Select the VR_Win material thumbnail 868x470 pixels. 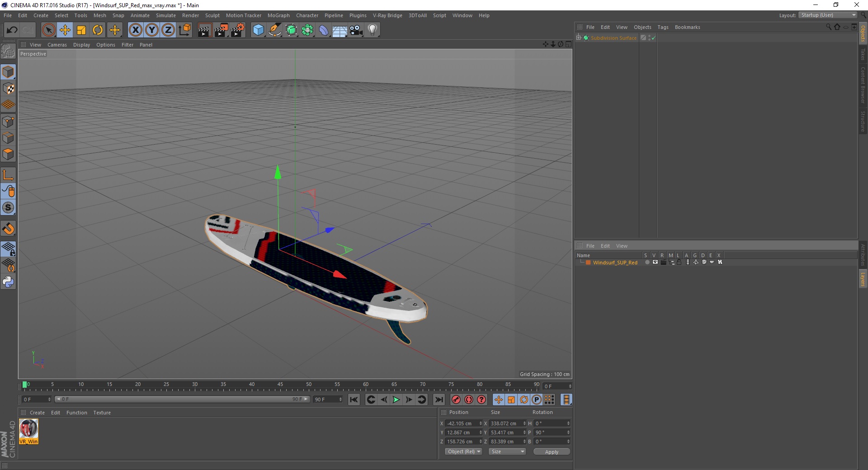point(28,431)
